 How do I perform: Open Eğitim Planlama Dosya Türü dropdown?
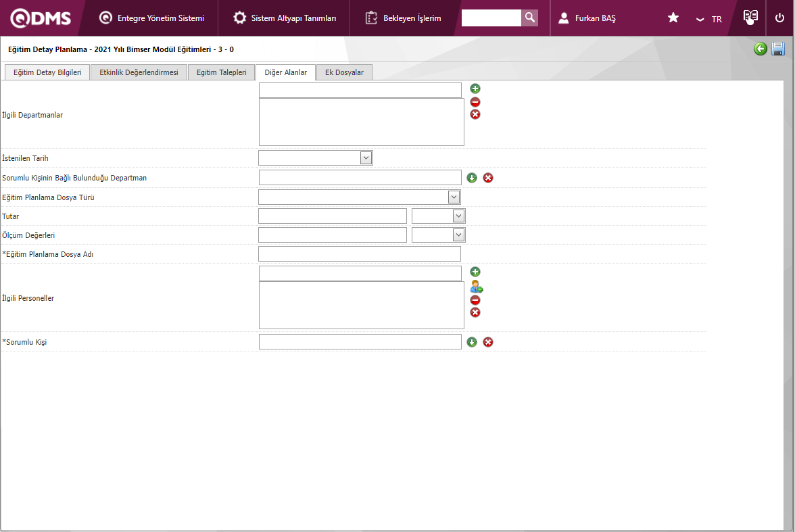pos(454,197)
